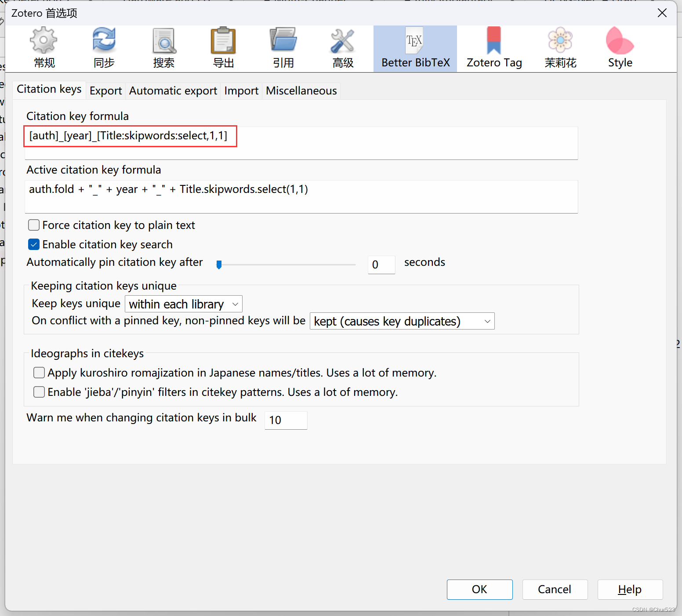Click the Active citation key formula box
682x616 pixels.
click(301, 197)
